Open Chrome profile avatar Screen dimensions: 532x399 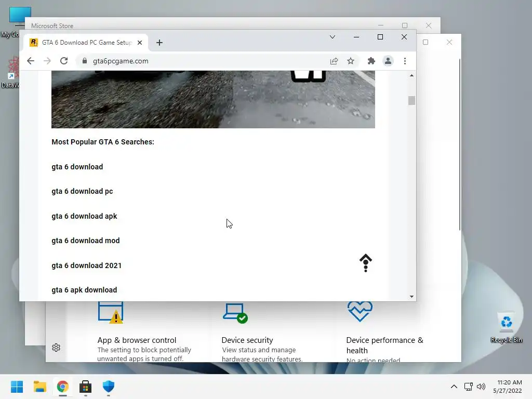click(x=388, y=61)
